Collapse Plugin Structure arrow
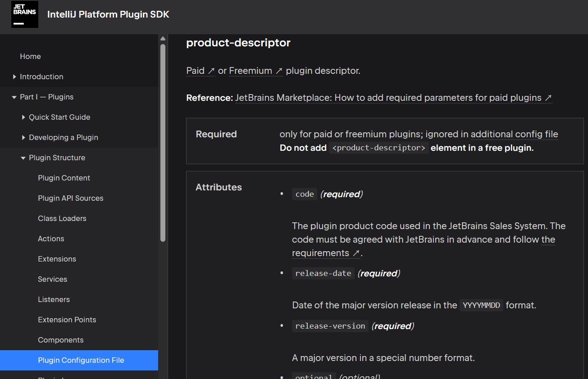The width and height of the screenshot is (588, 379). tap(23, 158)
